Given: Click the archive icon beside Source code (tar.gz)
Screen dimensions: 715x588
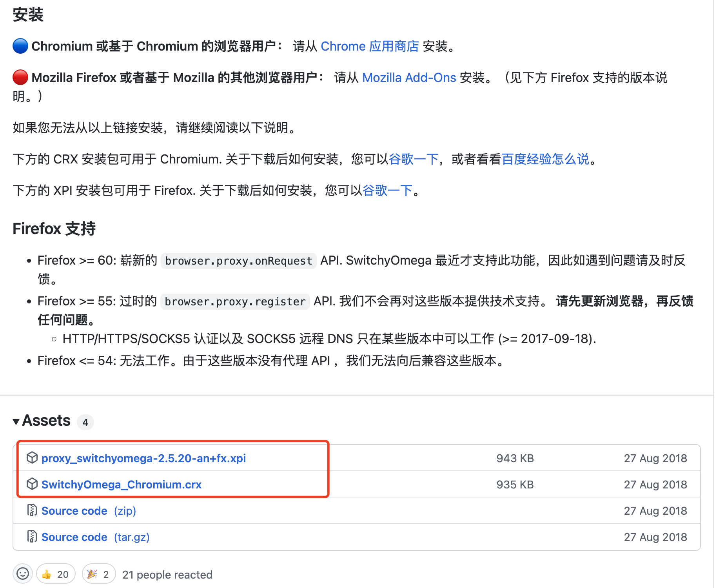Looking at the screenshot, I should click(x=32, y=536).
